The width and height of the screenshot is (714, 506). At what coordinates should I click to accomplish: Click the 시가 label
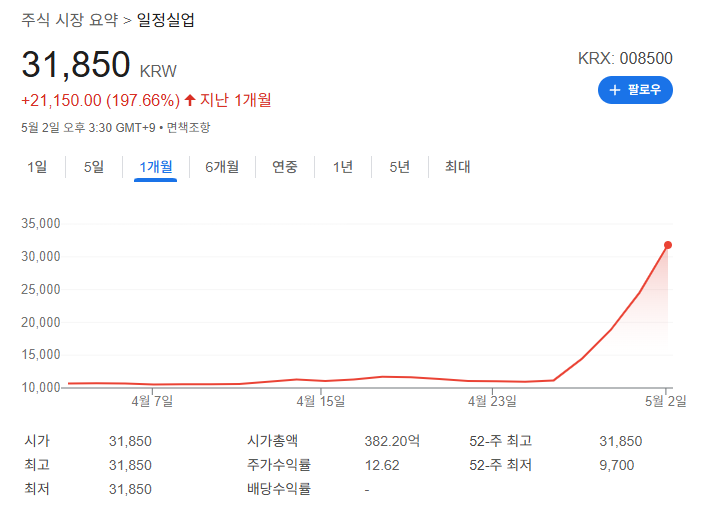37,441
